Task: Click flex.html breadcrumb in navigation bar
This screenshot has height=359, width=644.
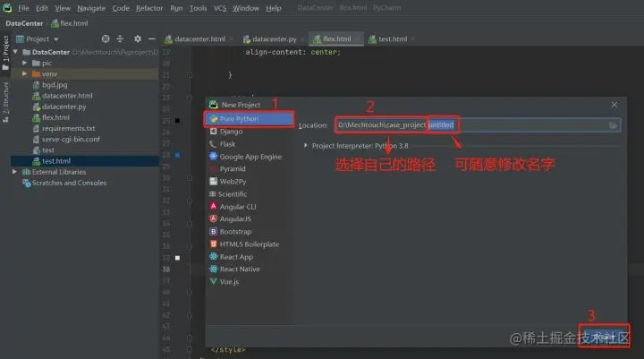Action: click(70, 23)
